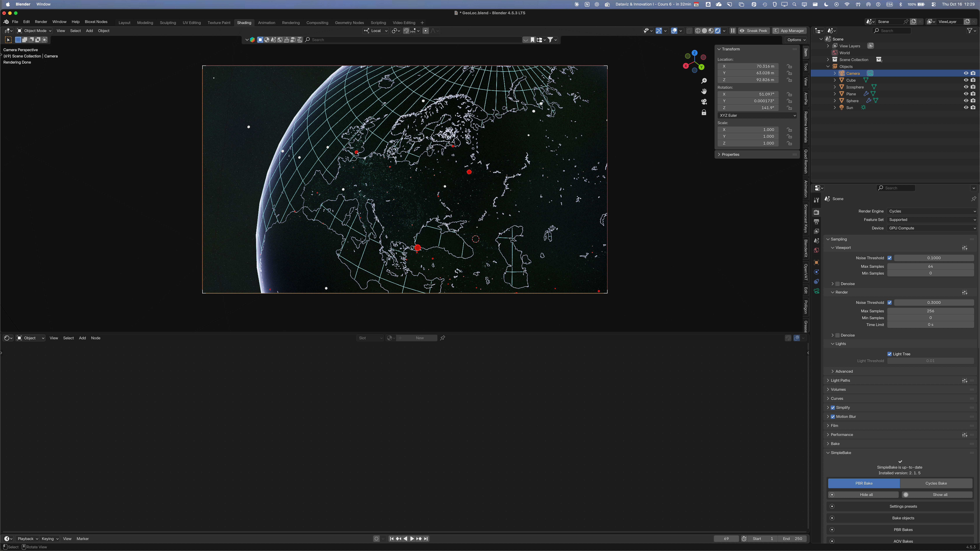Toggle the Motion Blur checkbox
The height and width of the screenshot is (551, 980).
(833, 417)
